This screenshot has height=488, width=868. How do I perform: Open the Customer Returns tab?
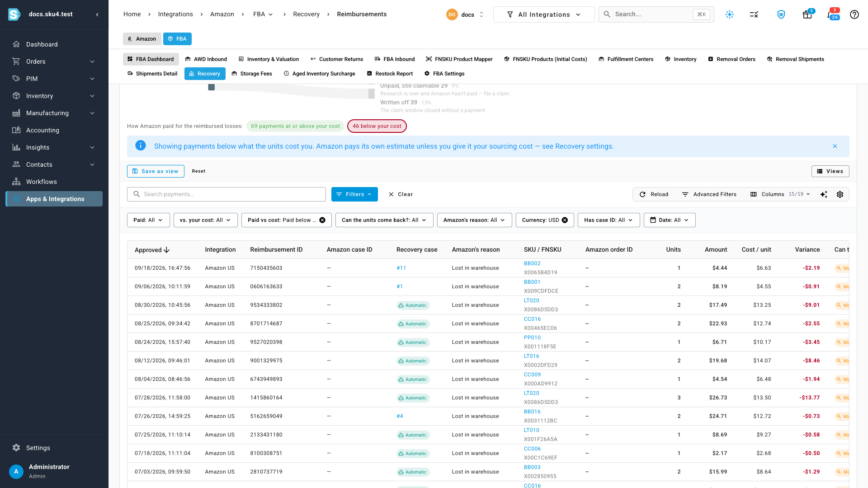coord(337,59)
